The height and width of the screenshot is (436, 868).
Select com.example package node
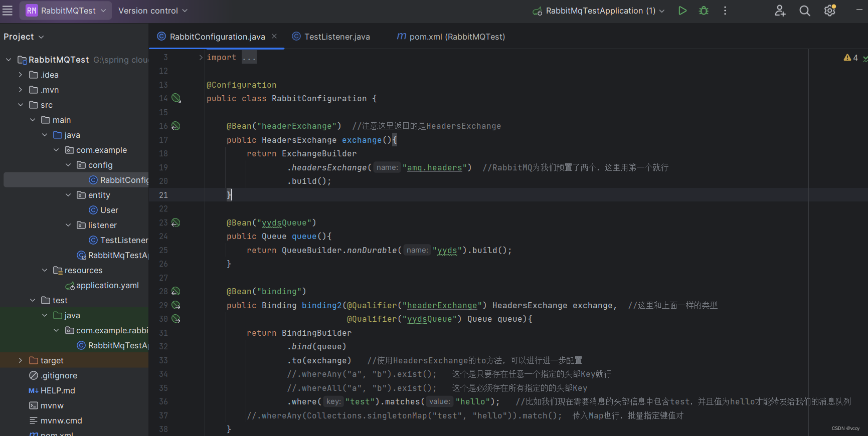(x=96, y=150)
